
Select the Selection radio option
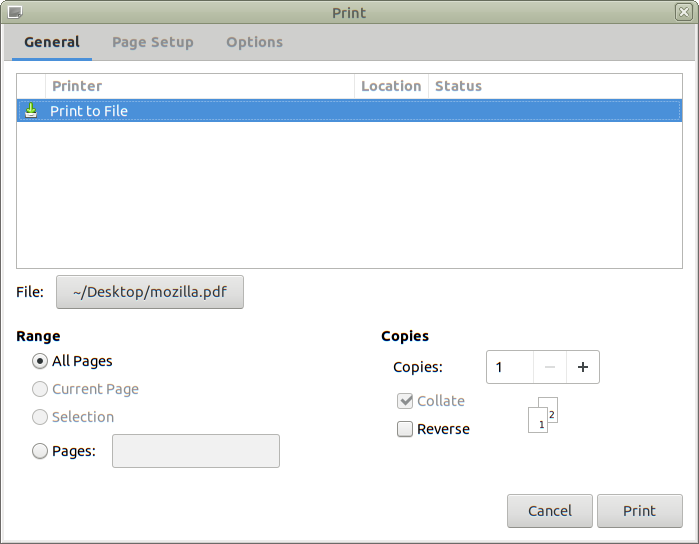(40, 417)
